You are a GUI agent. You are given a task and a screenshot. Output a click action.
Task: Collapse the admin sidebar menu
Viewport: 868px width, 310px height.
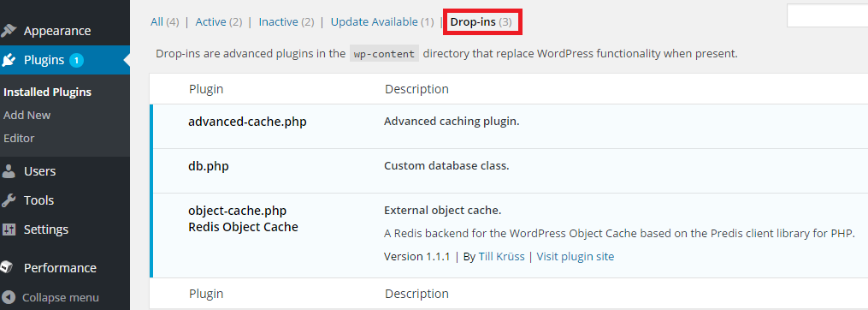(x=61, y=298)
